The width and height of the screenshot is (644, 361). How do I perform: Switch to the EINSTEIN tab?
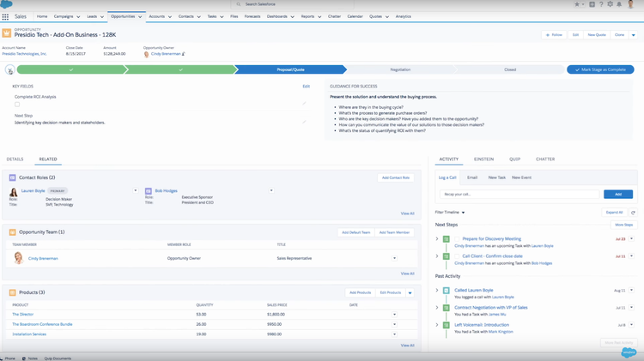coord(483,159)
